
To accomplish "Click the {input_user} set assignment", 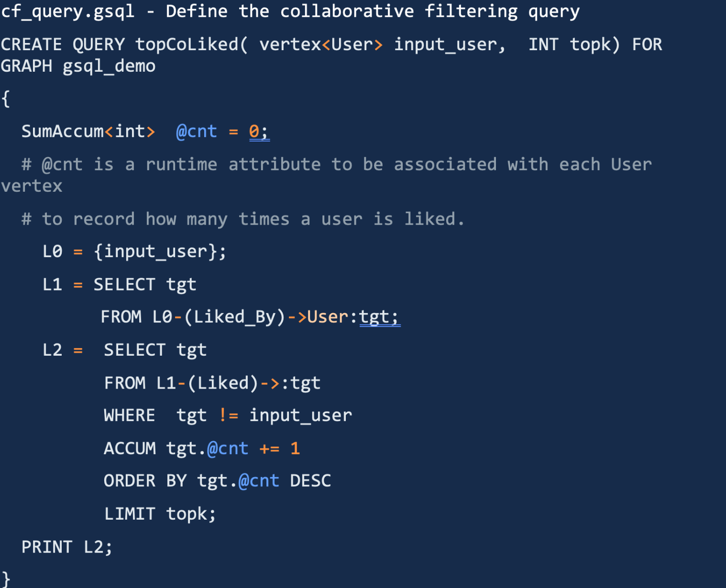I will (x=160, y=251).
